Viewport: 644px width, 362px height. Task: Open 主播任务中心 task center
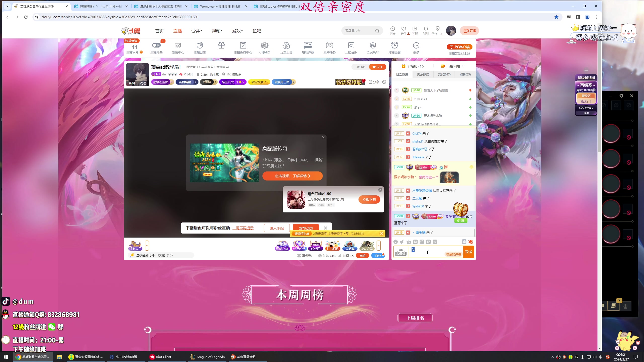[243, 48]
